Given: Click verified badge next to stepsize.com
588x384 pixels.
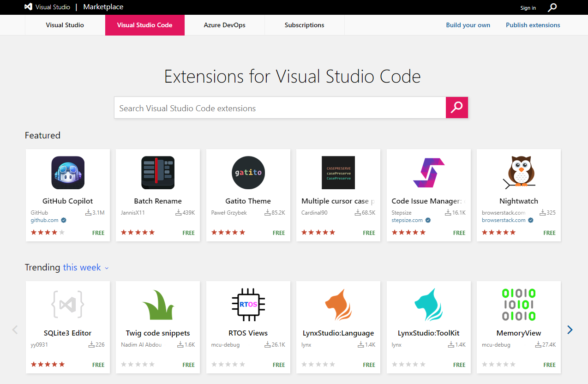Looking at the screenshot, I should point(428,220).
